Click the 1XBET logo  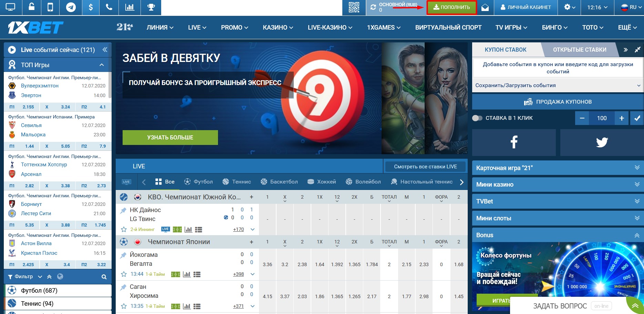pos(35,28)
